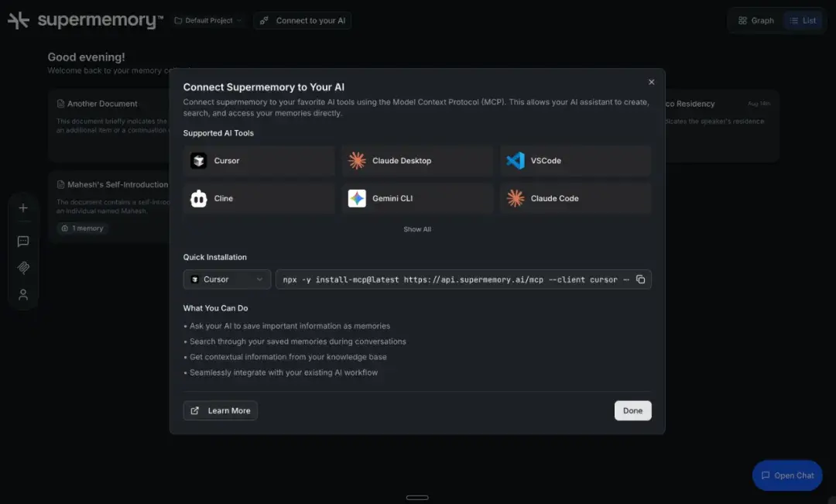Click the Supported AI Tools heading
The width and height of the screenshot is (836, 504).
(x=218, y=133)
